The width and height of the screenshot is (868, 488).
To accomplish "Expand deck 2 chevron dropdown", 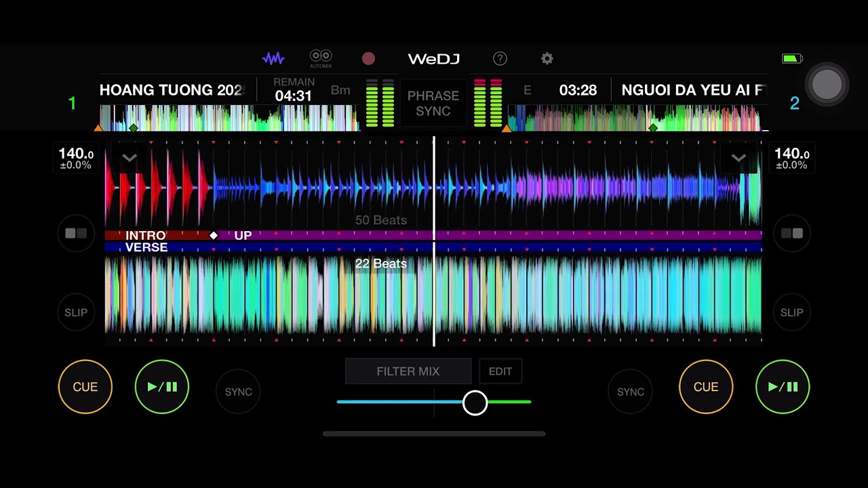I will coord(738,158).
